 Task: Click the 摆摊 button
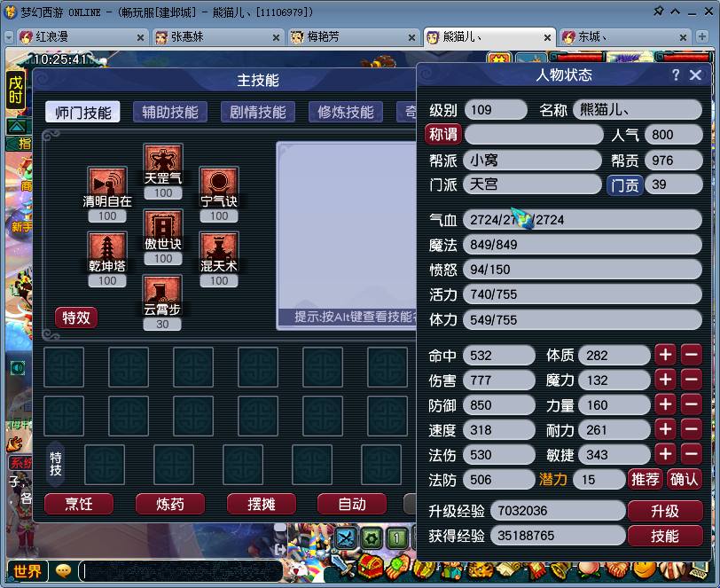(x=262, y=504)
